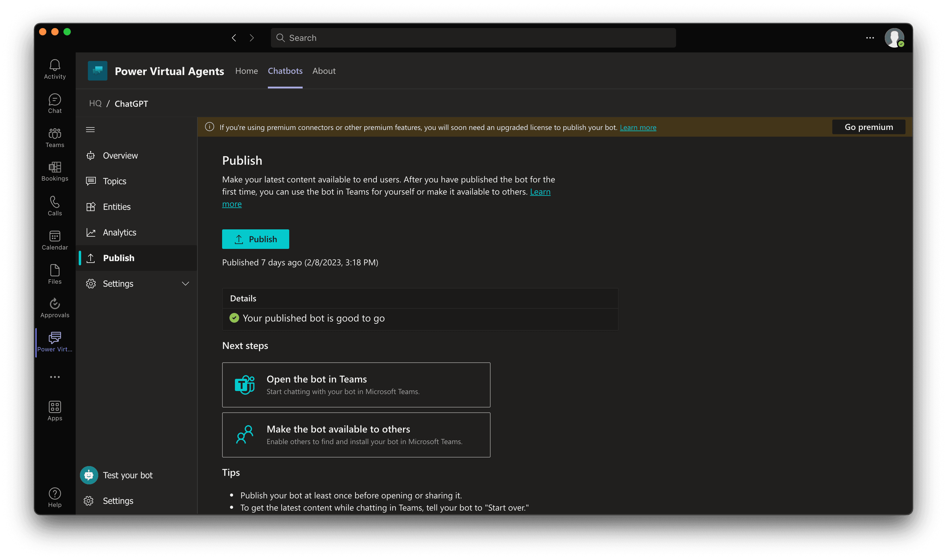Click Learn more link in premium banner
Image resolution: width=947 pixels, height=560 pixels.
tap(638, 127)
